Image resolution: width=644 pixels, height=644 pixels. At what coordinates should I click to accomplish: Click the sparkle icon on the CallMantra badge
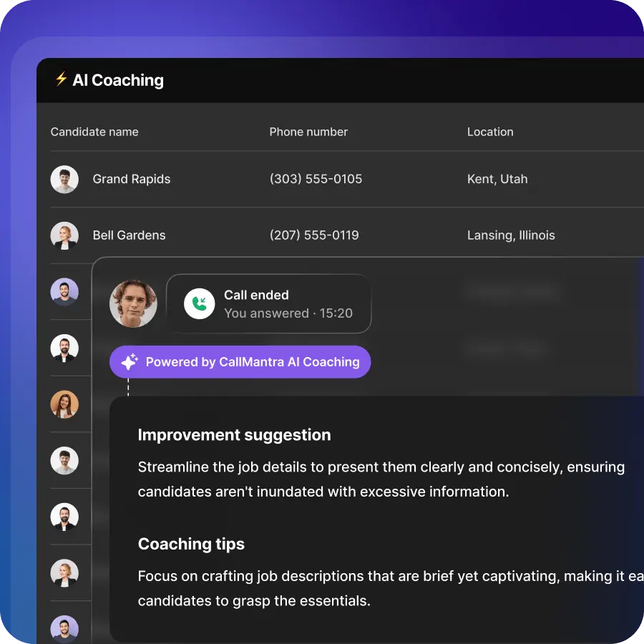[x=129, y=361]
